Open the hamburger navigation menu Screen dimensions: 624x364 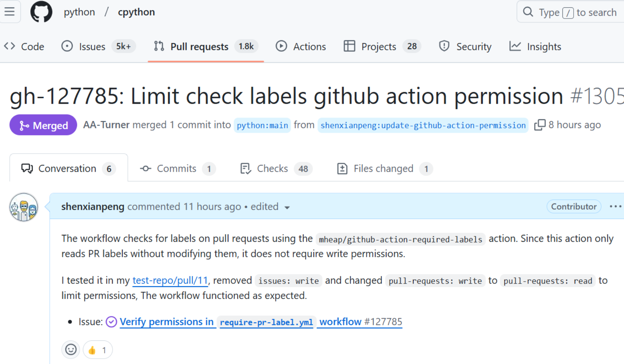[10, 12]
